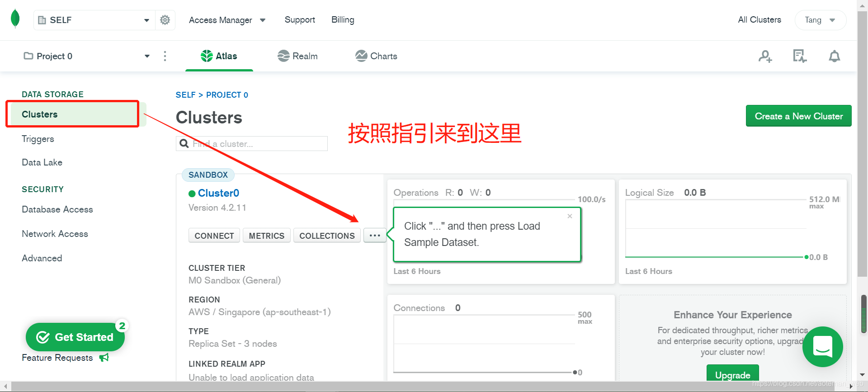Click the scroll up arrow of vertical scrollbar
This screenshot has height=392, width=868.
(863, 5)
